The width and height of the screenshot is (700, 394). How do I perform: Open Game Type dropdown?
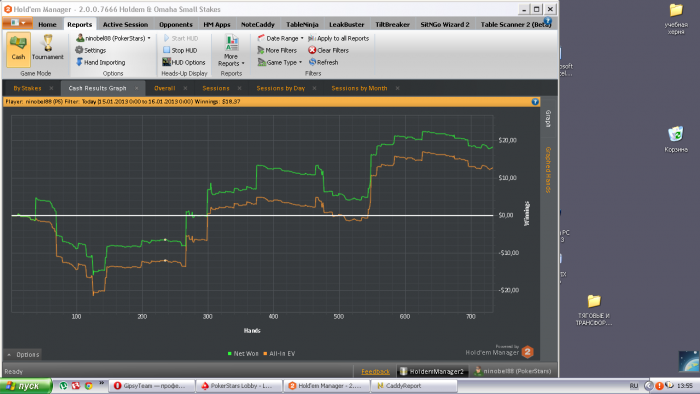pos(280,62)
